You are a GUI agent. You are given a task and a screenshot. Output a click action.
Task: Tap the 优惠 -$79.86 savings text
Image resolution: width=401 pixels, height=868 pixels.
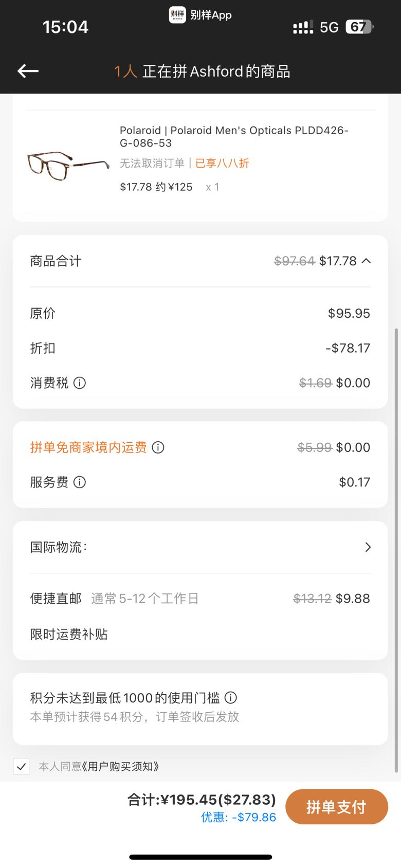point(239,818)
